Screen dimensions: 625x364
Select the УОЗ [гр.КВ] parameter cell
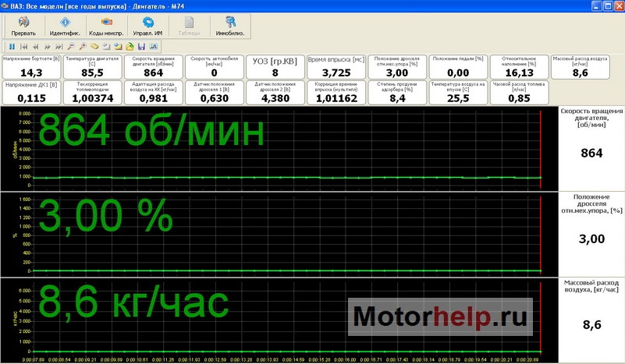coord(275,67)
